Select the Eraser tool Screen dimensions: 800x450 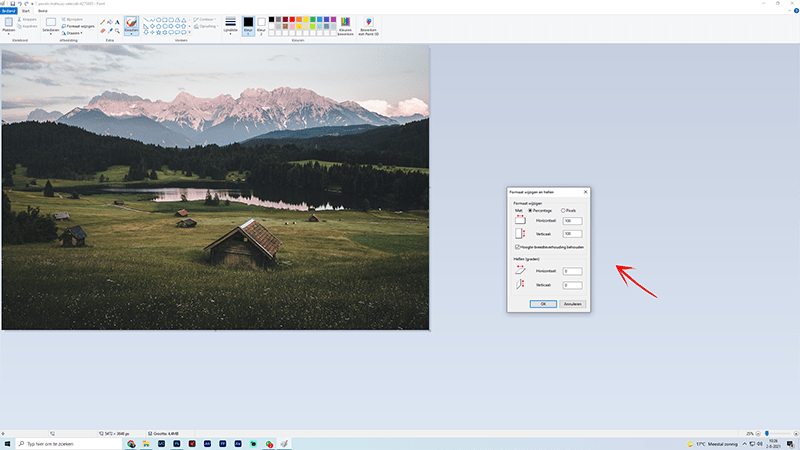pos(103,31)
